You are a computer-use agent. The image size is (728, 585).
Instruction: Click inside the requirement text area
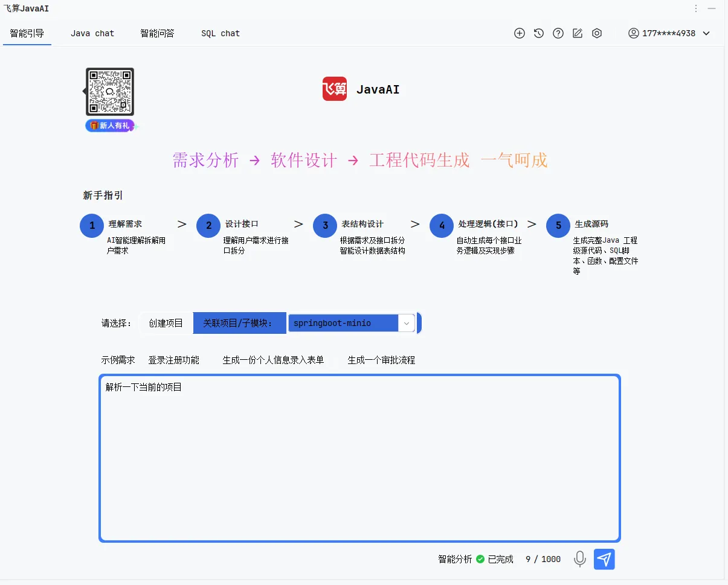(360, 458)
